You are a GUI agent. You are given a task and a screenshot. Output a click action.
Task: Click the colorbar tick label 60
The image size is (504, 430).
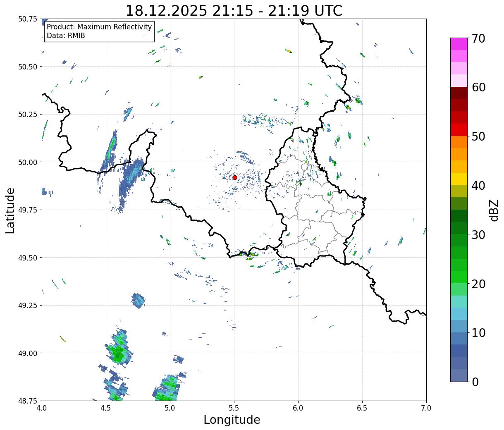tap(478, 87)
